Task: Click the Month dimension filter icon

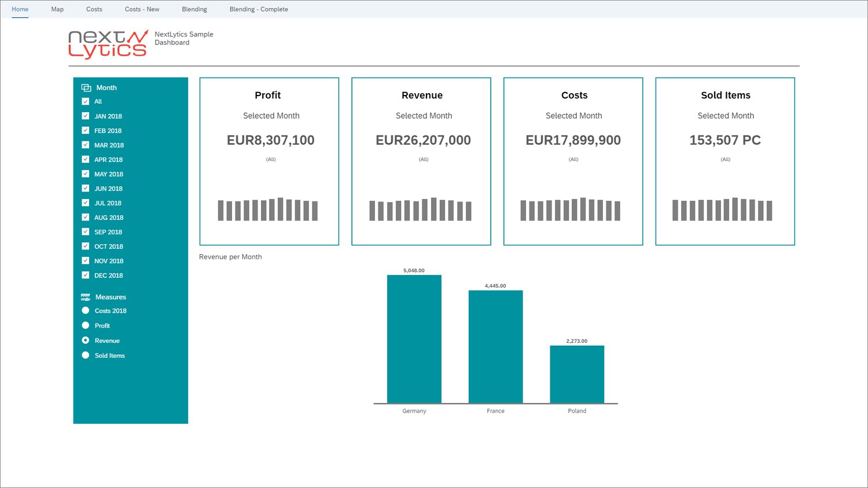Action: click(85, 87)
